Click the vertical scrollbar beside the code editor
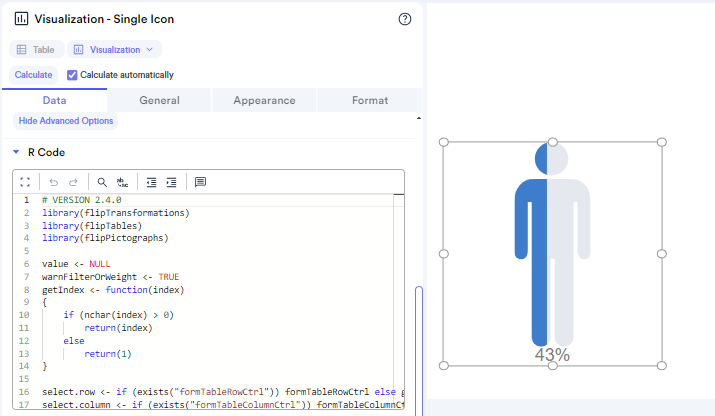The image size is (715, 416). (418, 340)
